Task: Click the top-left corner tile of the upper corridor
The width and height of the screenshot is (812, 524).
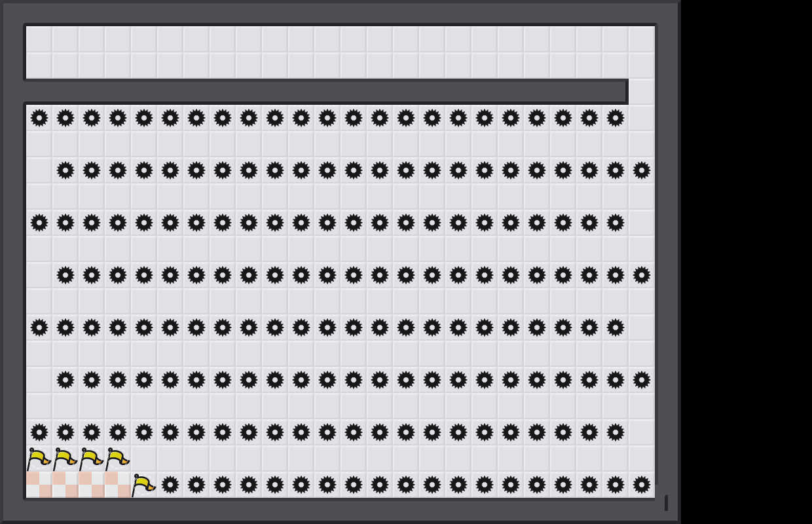Action: (39, 39)
